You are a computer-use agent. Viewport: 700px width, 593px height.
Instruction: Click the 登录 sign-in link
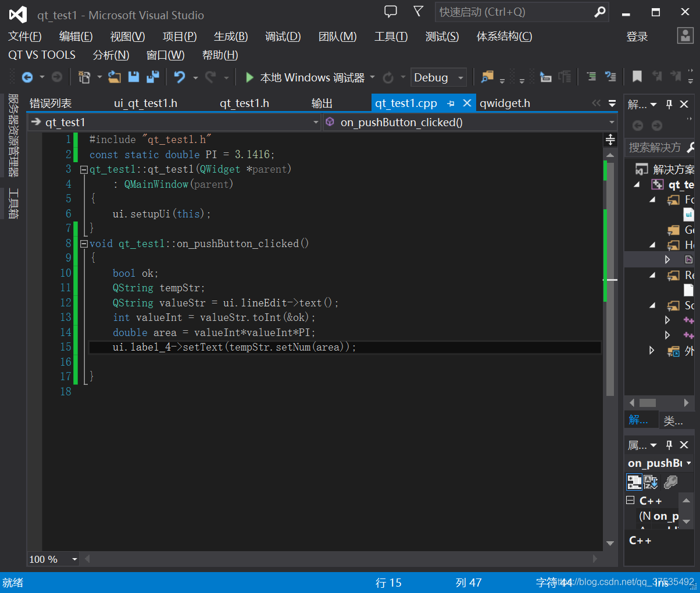click(637, 37)
